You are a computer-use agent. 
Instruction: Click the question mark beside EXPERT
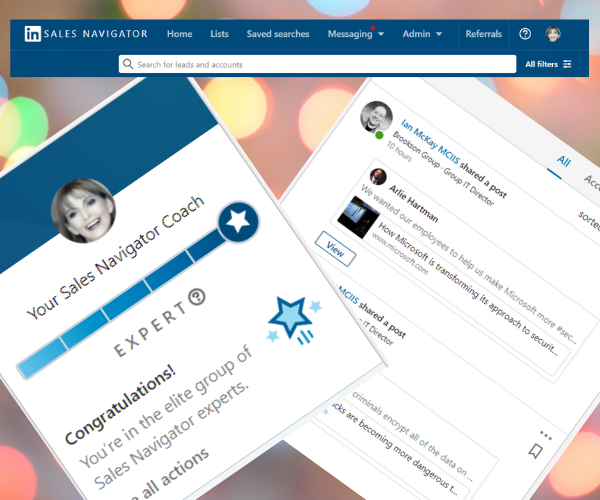pos(197,298)
